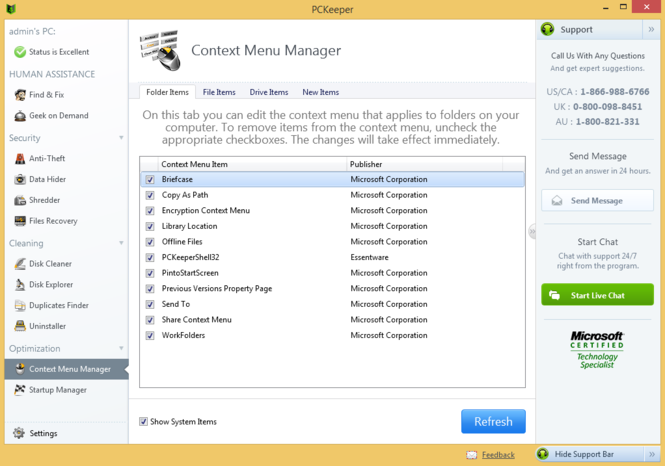665x466 pixels.
Task: Open Startup Manager from sidebar
Action: 66,390
